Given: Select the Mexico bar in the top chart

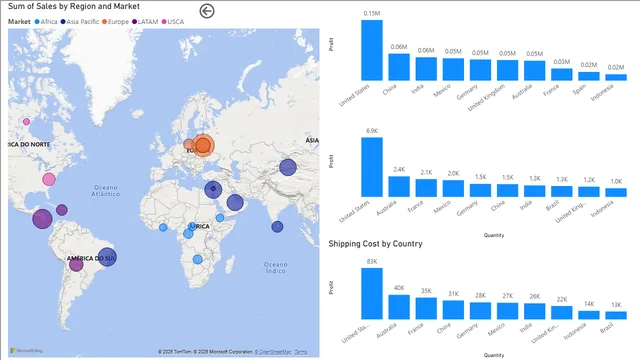Looking at the screenshot, I should click(453, 69).
